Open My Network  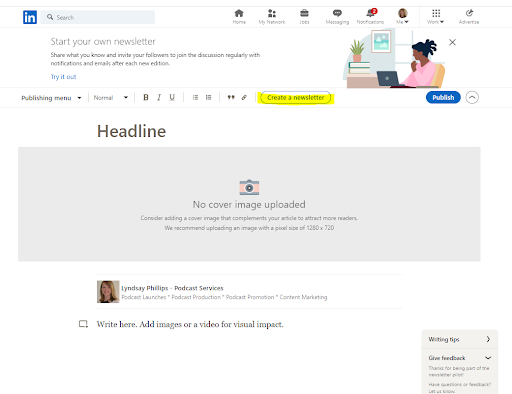click(272, 17)
